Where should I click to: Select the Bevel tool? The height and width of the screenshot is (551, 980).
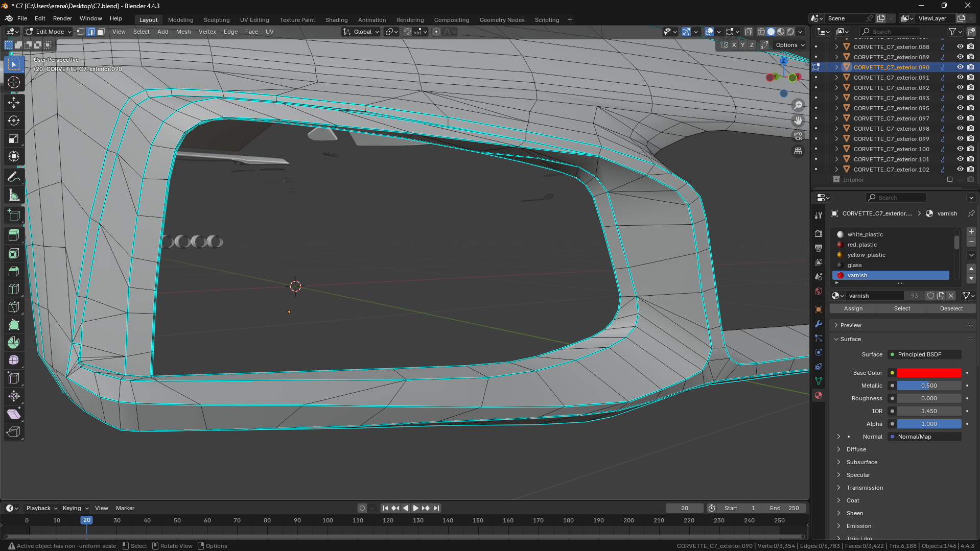point(14,271)
